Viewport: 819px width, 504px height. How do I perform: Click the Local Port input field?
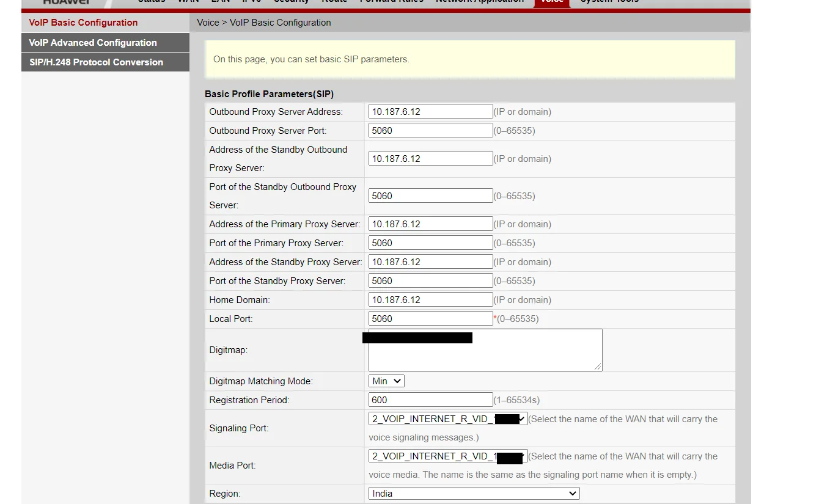point(430,319)
